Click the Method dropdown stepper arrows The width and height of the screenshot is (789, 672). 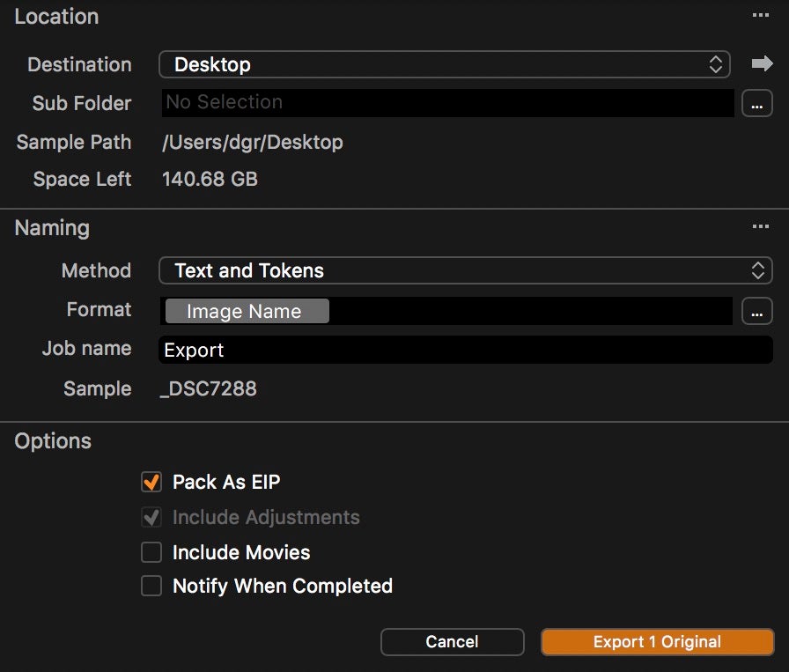click(758, 270)
